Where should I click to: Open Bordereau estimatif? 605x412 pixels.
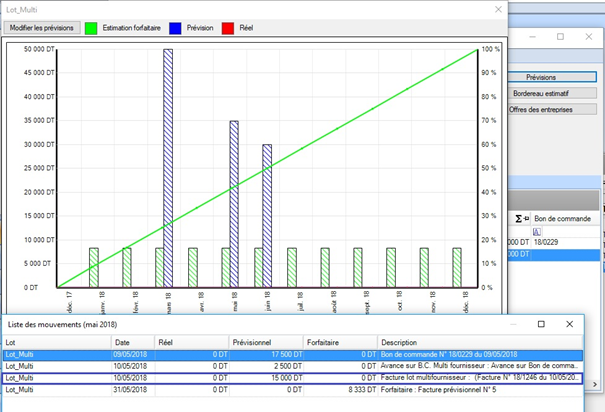click(553, 92)
